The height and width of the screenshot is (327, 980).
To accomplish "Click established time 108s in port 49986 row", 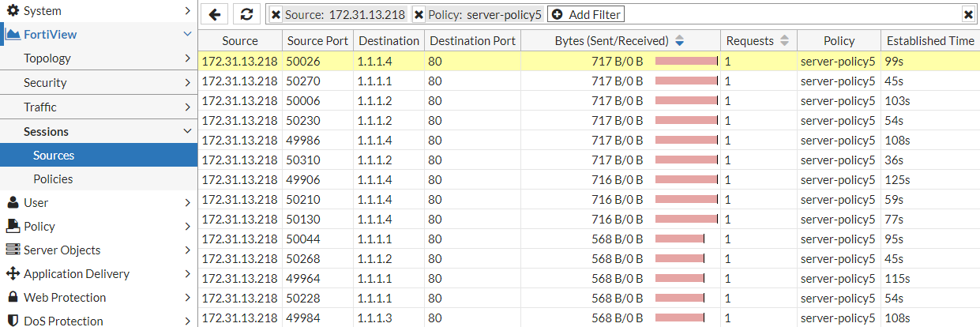I will [930, 140].
